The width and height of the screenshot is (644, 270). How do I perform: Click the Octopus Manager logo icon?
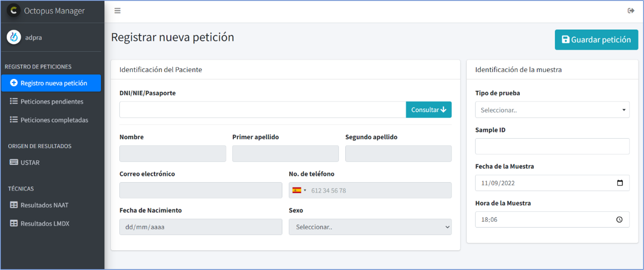pos(14,11)
